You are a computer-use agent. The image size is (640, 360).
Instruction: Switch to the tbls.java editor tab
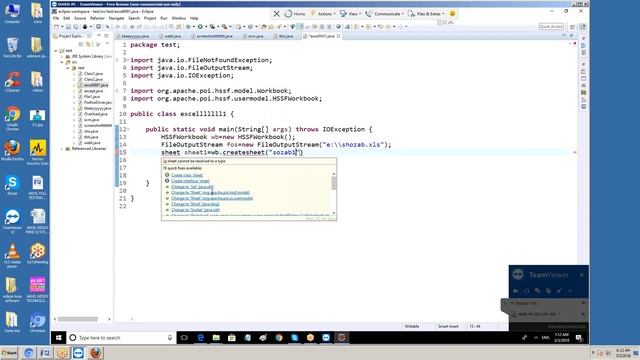(284, 36)
